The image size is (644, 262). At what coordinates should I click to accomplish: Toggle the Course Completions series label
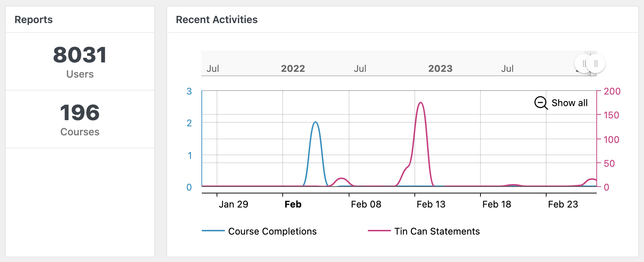click(x=272, y=231)
